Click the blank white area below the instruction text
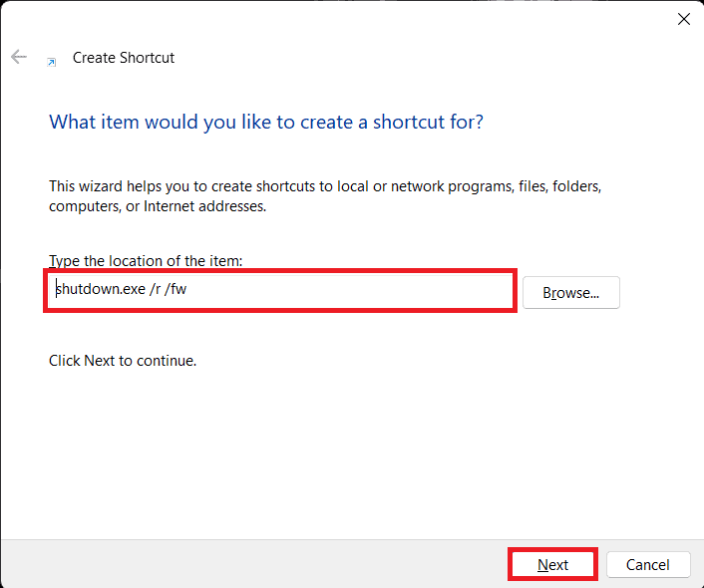Image resolution: width=704 pixels, height=588 pixels. (349, 448)
